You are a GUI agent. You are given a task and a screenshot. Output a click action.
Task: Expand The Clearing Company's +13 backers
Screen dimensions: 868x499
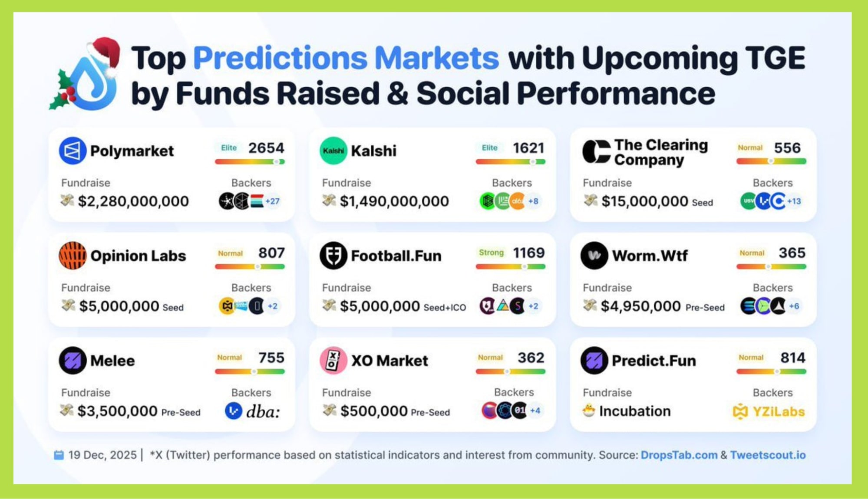[794, 201]
